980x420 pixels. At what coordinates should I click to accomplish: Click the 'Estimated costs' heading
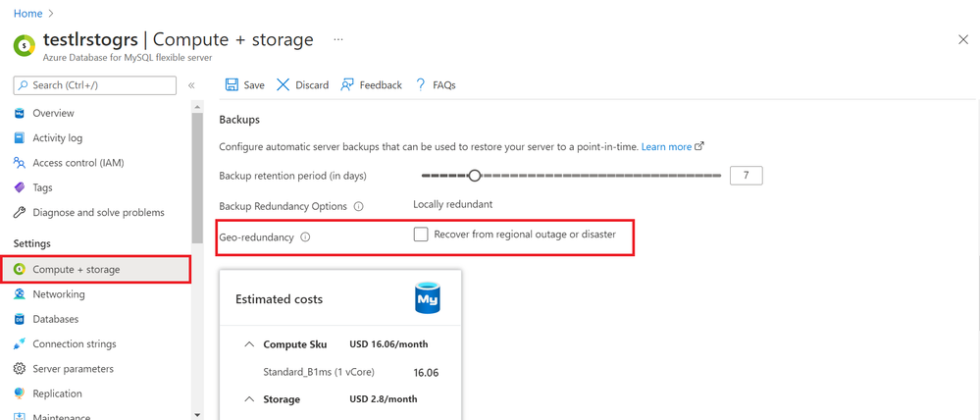pos(280,299)
